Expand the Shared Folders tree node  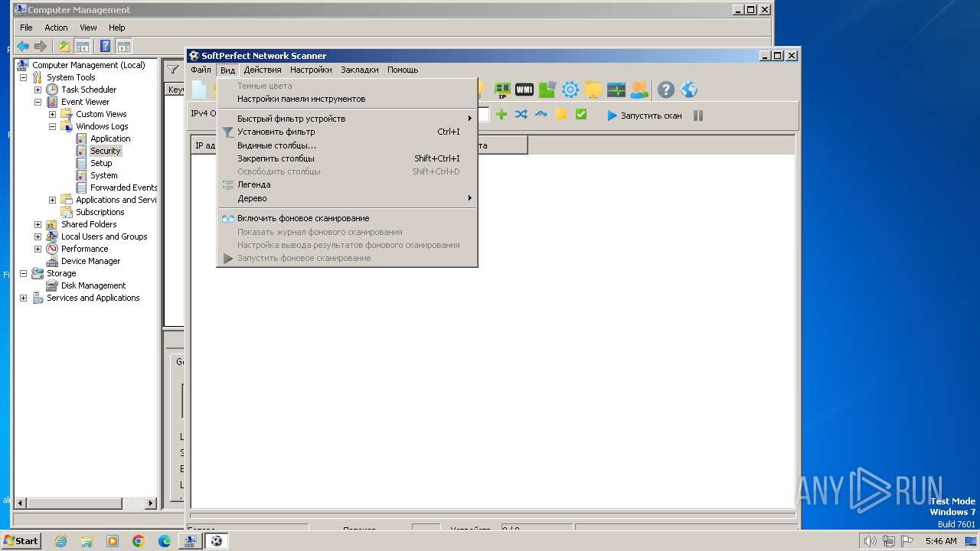click(38, 224)
